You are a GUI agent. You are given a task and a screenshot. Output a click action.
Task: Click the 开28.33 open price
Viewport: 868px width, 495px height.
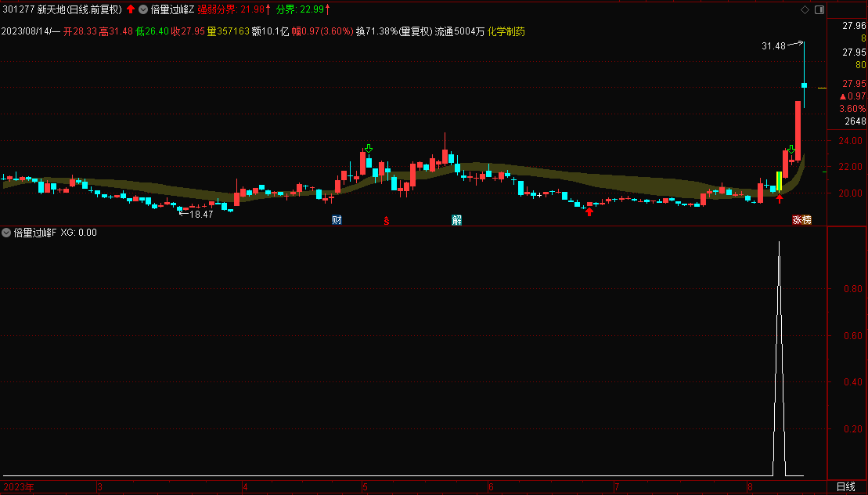pos(80,31)
